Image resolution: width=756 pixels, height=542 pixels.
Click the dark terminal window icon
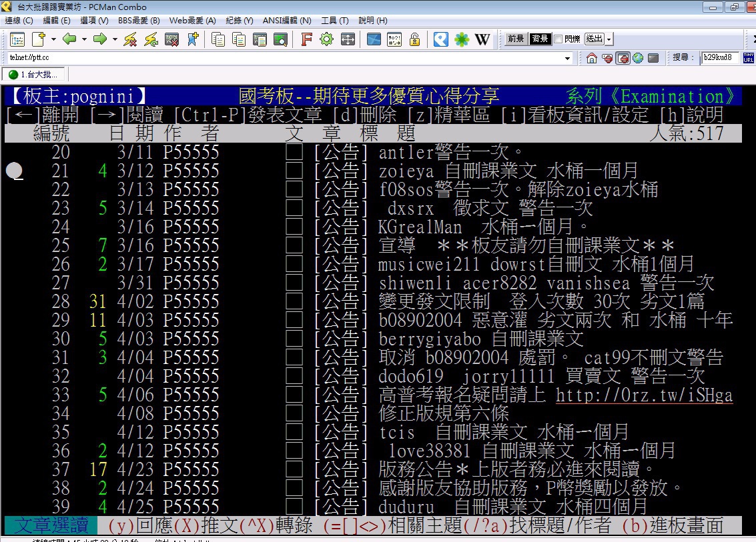tap(653, 58)
